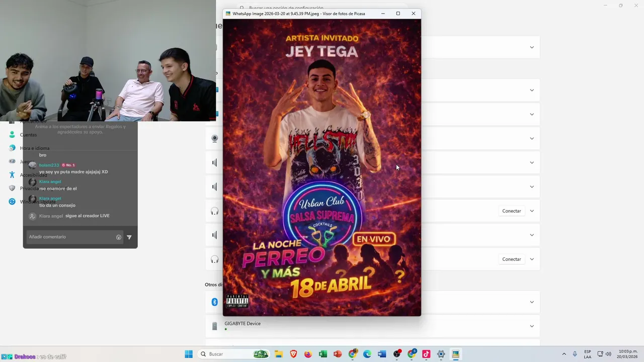Click the No. 1 badge in chat
The width and height of the screenshot is (644, 362).
point(68,165)
